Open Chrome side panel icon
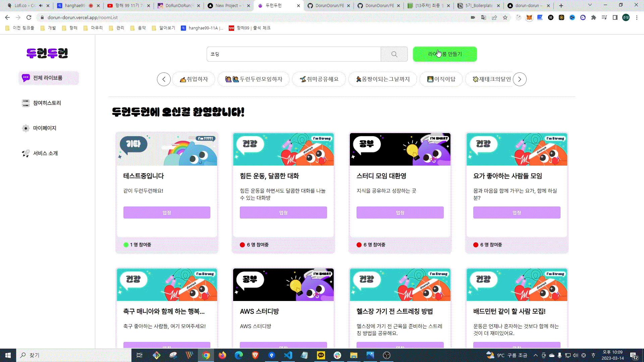 pos(615,17)
